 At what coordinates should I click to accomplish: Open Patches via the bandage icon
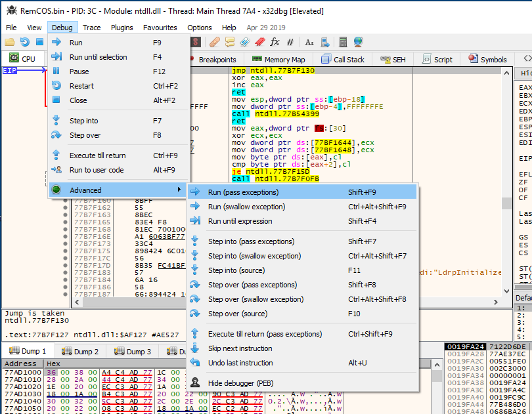click(x=214, y=42)
